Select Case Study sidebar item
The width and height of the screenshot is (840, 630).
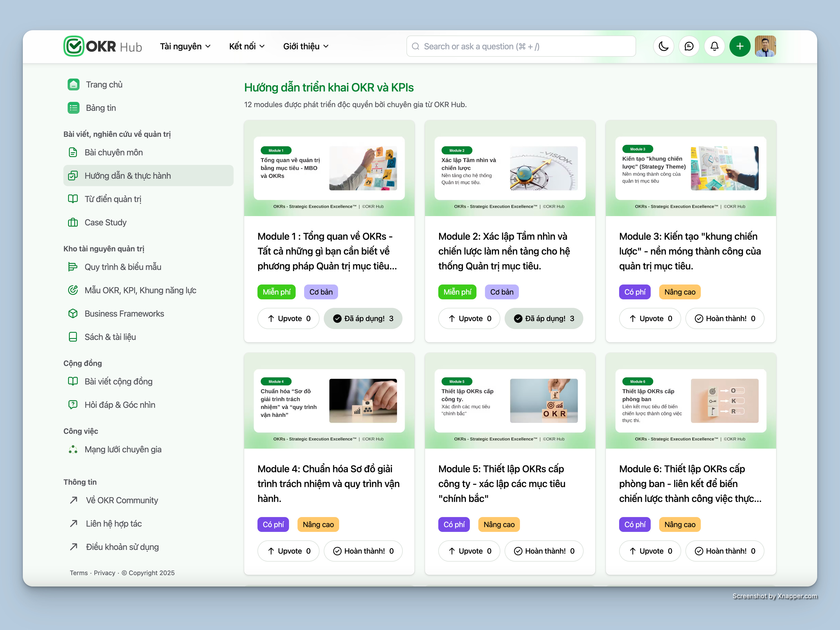[105, 222]
